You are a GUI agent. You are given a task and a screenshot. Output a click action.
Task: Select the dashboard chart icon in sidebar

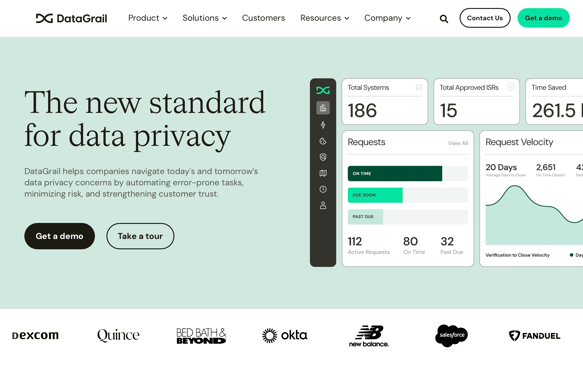coord(323,108)
